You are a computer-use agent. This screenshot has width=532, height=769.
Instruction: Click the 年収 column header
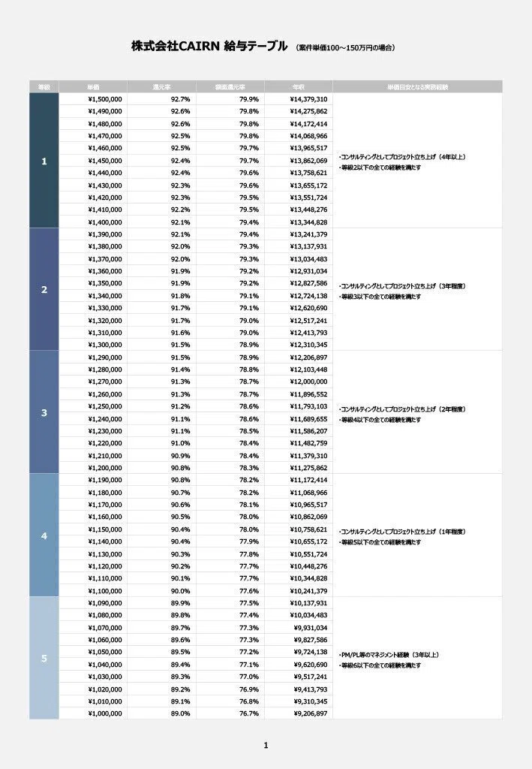[299, 87]
